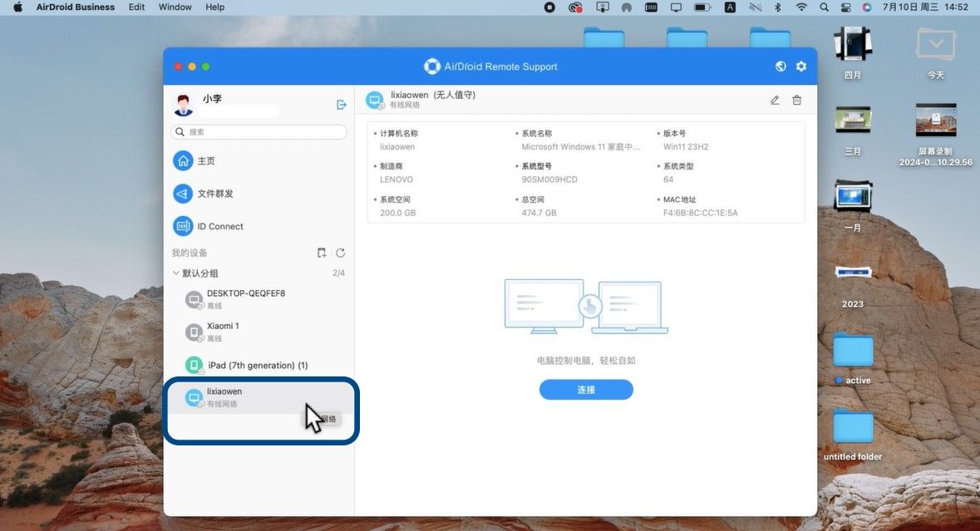Click the logout icon beside 小李
Image resolution: width=980 pixels, height=531 pixels.
(x=342, y=105)
